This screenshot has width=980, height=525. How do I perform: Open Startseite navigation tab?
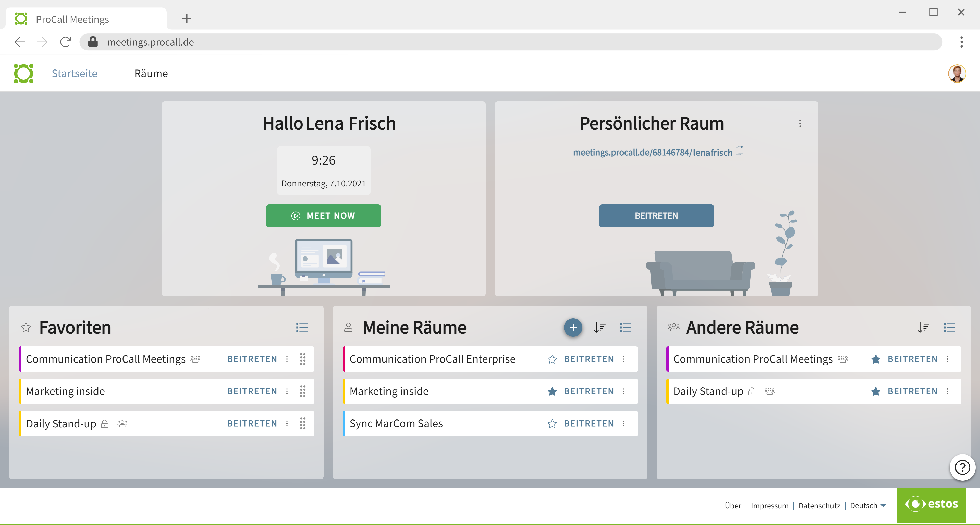point(75,74)
